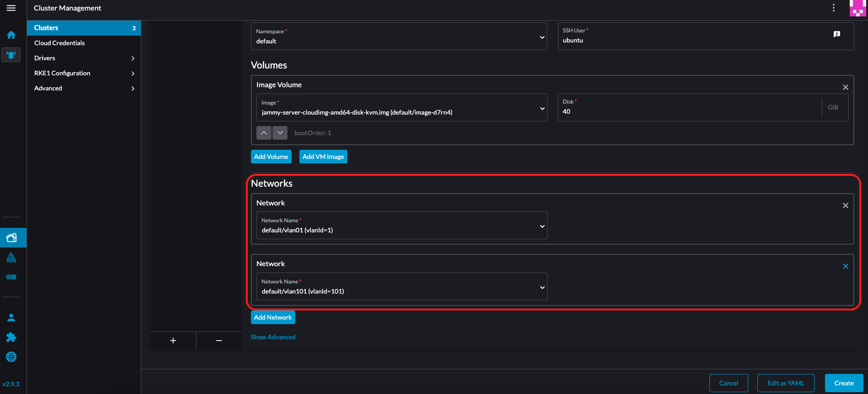Image resolution: width=868 pixels, height=394 pixels.
Task: Click the vertical three-dot menu icon
Action: pyautogui.click(x=834, y=8)
